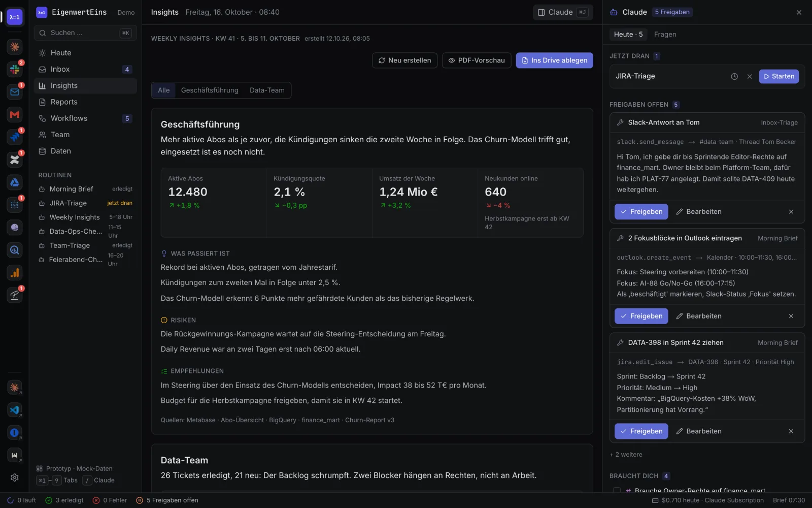Start the JIRA-Triage routine
This screenshot has width=812, height=508.
click(x=779, y=76)
